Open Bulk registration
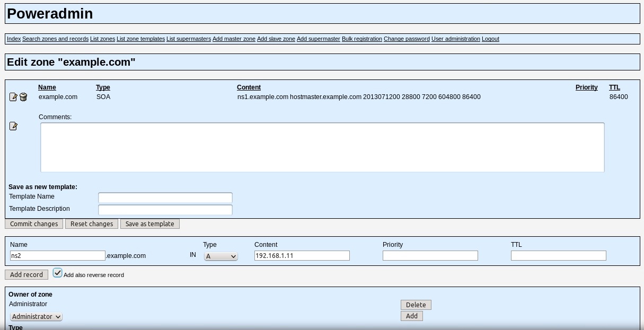 coord(362,39)
